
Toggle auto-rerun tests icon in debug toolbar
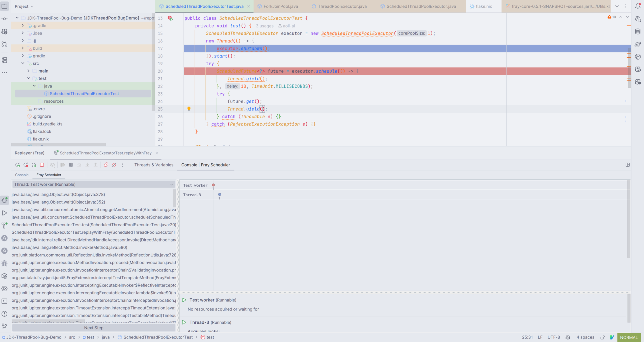click(x=34, y=165)
